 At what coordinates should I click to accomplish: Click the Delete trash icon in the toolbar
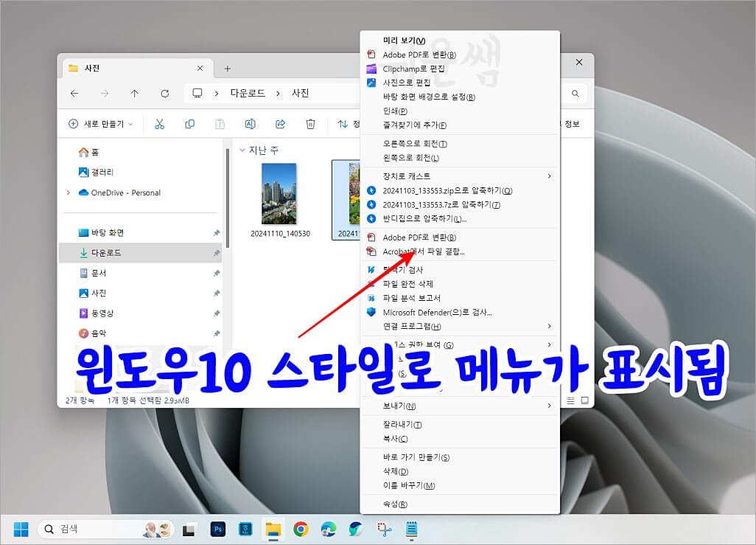pyautogui.click(x=310, y=123)
